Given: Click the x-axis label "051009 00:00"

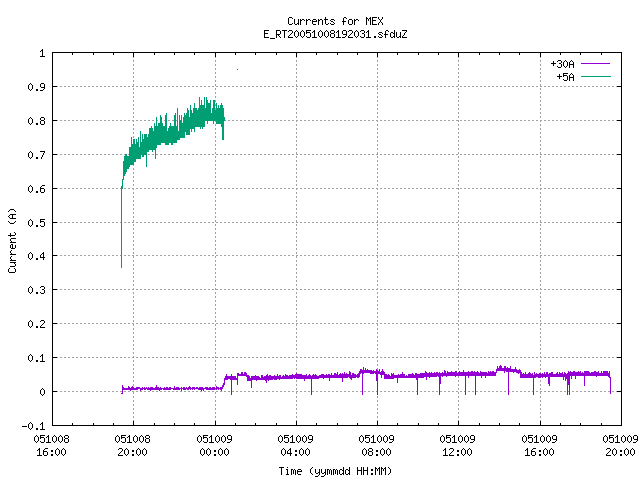Looking at the screenshot, I should [214, 446].
